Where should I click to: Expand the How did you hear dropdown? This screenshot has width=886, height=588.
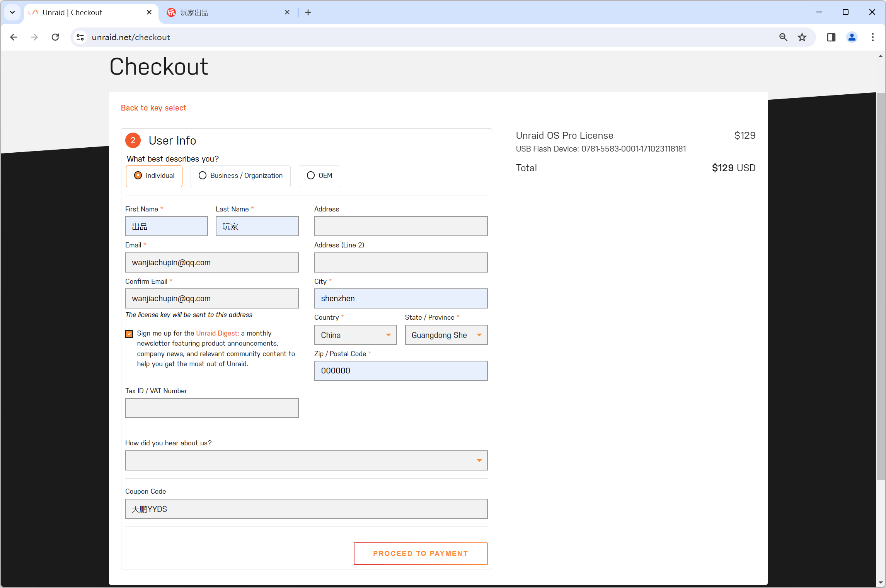pyautogui.click(x=306, y=460)
